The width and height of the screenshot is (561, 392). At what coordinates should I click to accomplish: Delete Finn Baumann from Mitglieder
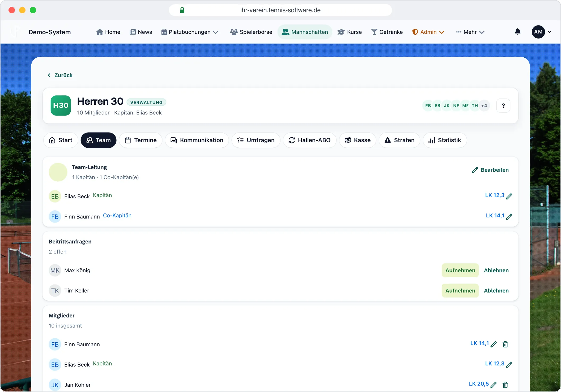click(505, 344)
